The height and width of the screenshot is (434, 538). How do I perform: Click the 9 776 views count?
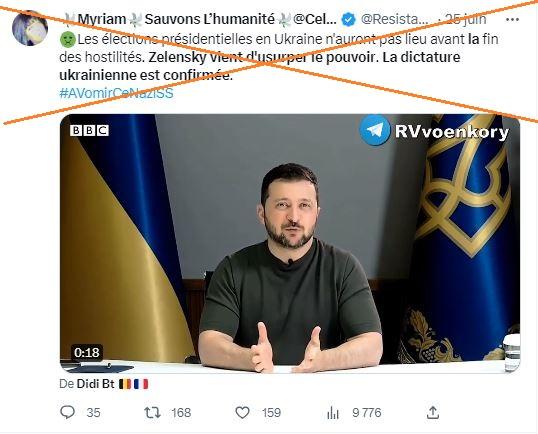coord(367,412)
